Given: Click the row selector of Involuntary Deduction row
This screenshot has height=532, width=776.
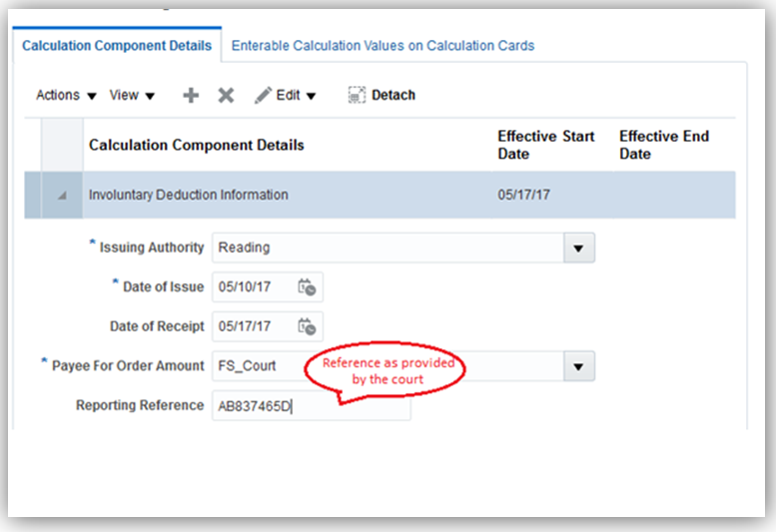Looking at the screenshot, I should [33, 195].
